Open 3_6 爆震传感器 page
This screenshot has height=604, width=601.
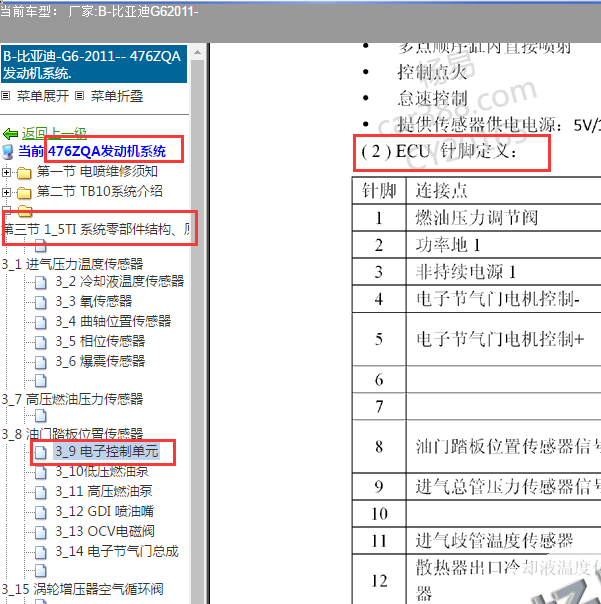pos(100,361)
